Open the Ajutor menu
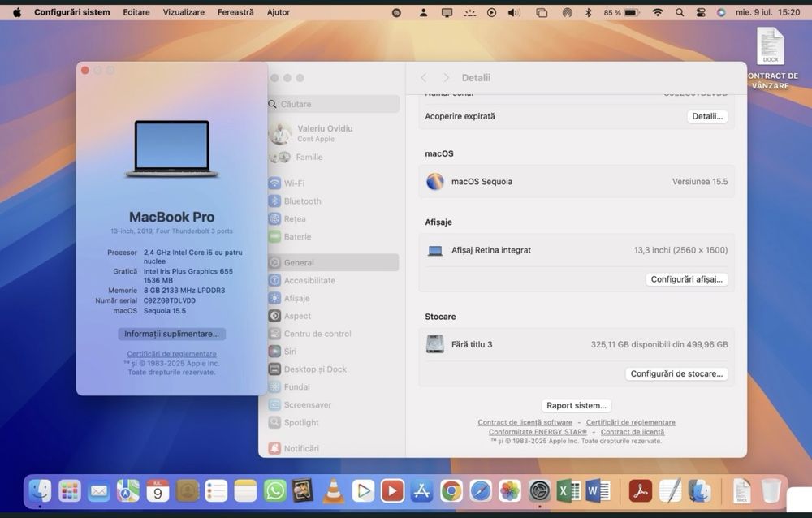The height and width of the screenshot is (518, 812). [278, 12]
